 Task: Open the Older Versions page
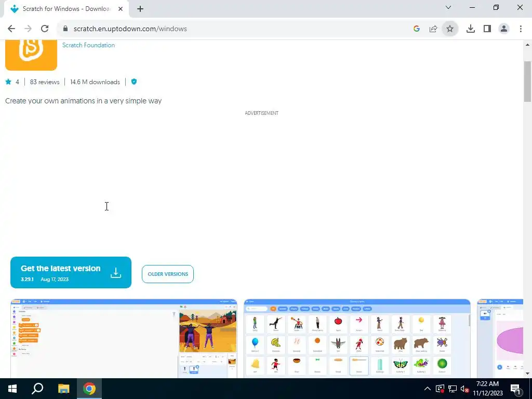click(168, 274)
